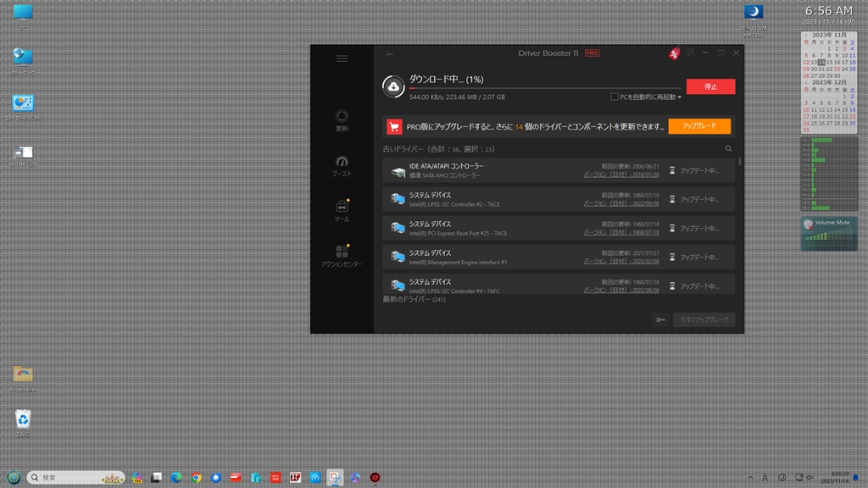
Task: Select the IDE ATA/ATAPI コントローラー row
Action: pos(559,170)
